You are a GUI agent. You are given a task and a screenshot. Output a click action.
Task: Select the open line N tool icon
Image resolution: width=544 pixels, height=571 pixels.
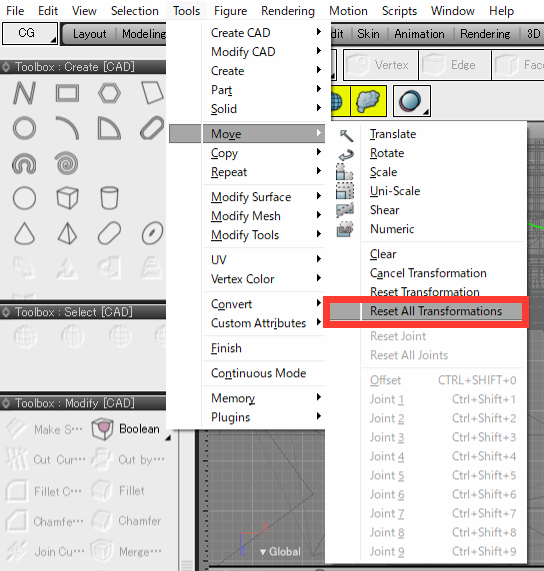click(24, 93)
